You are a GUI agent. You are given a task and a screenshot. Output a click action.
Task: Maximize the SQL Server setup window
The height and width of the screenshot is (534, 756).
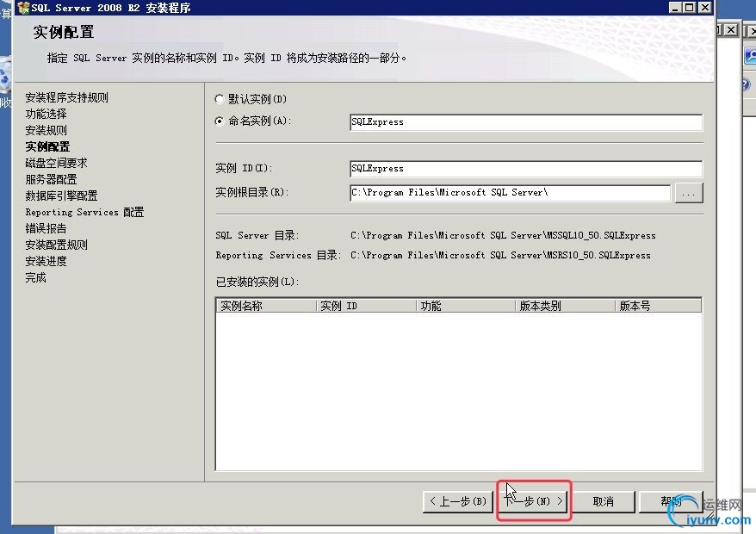690,7
